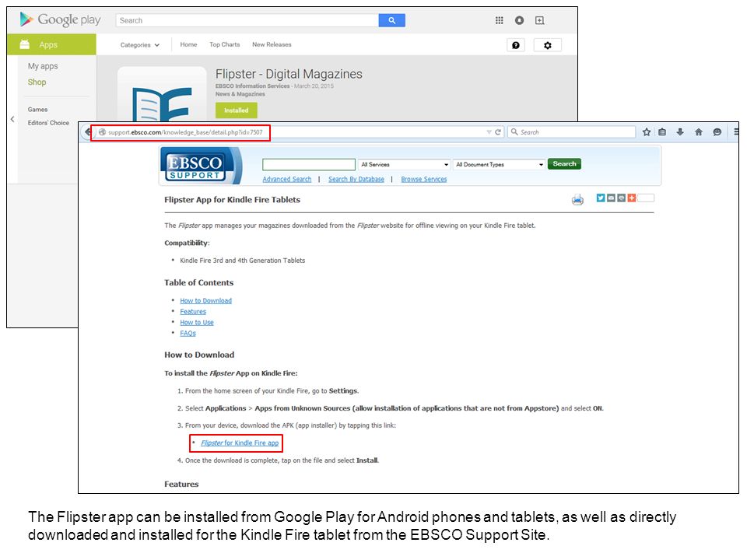
Task: Click Flipster App for Kindle Fire heading
Action: [232, 200]
